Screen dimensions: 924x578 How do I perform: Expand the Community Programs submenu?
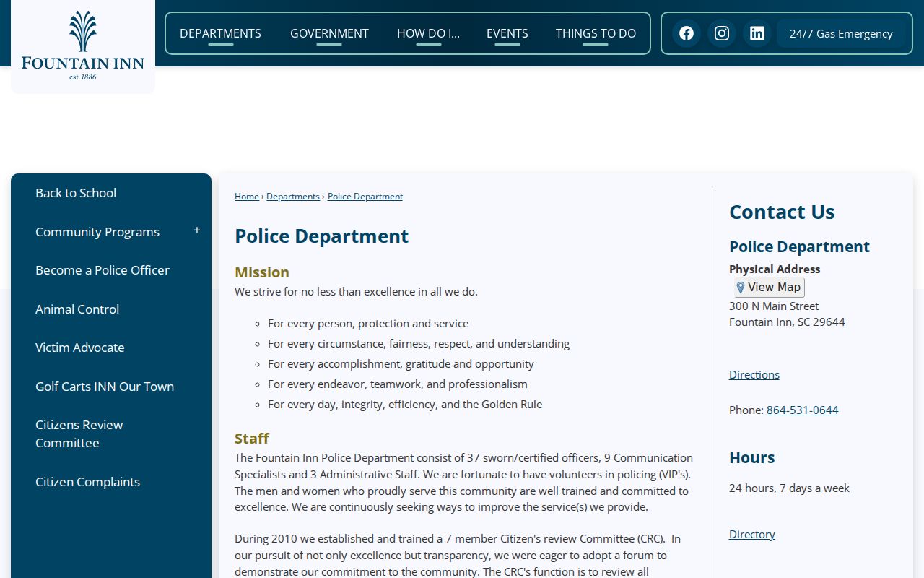pos(197,230)
